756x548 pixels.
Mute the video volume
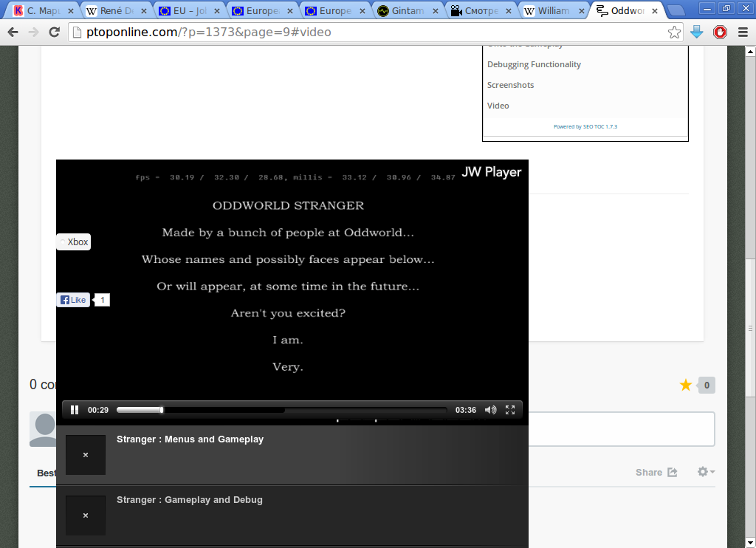pyautogui.click(x=490, y=410)
